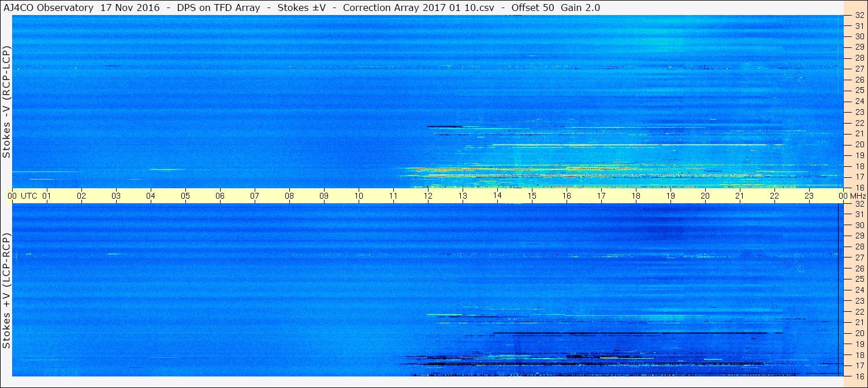Select the 02 hour tick on the time axis

(x=81, y=196)
